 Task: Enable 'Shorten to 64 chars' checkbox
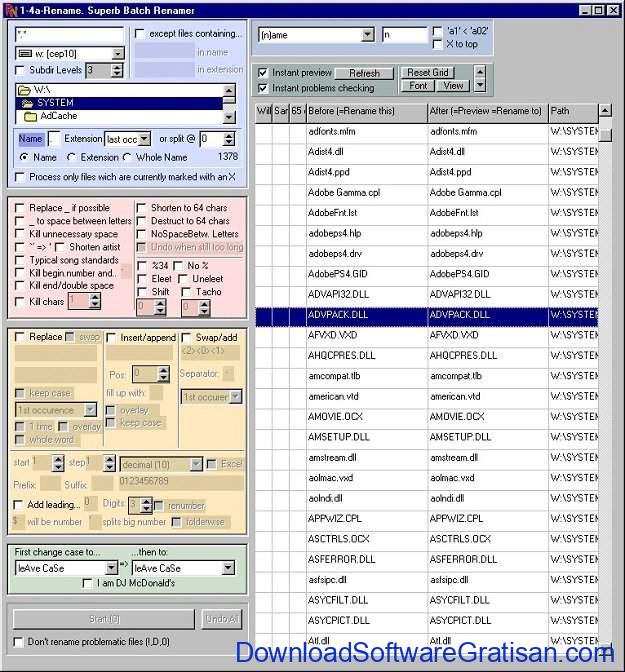141,208
